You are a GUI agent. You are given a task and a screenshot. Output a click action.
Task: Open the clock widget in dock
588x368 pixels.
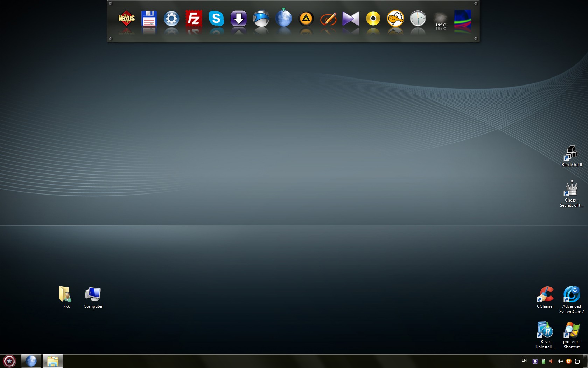[x=418, y=19]
